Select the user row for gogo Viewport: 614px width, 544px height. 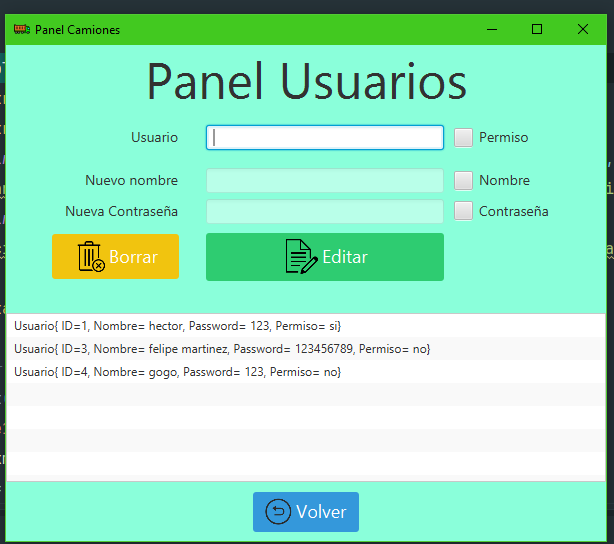pyautogui.click(x=306, y=372)
